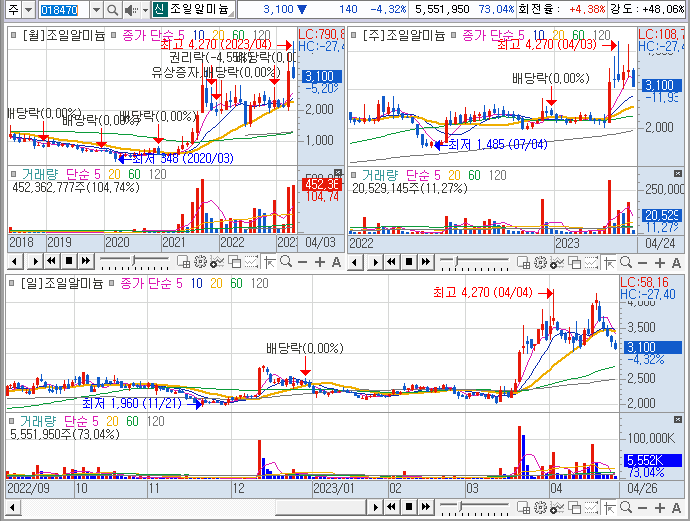Image resolution: width=690 pixels, height=521 pixels.
Task: Open daily chart settings gear icon
Action: click(x=540, y=507)
